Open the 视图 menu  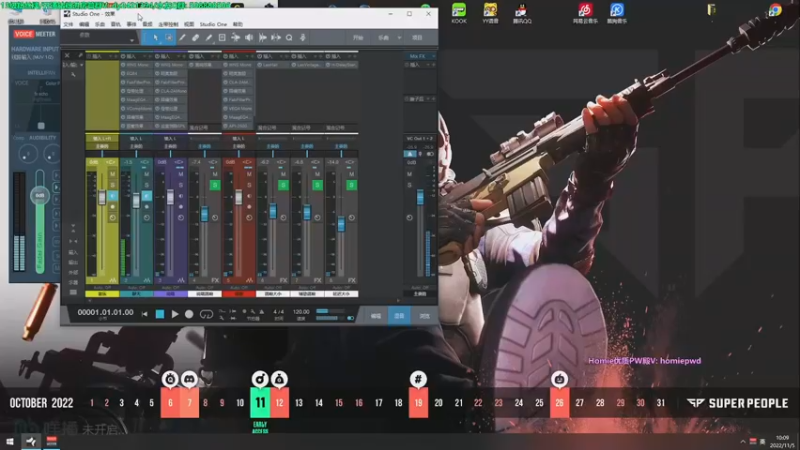coord(189,24)
